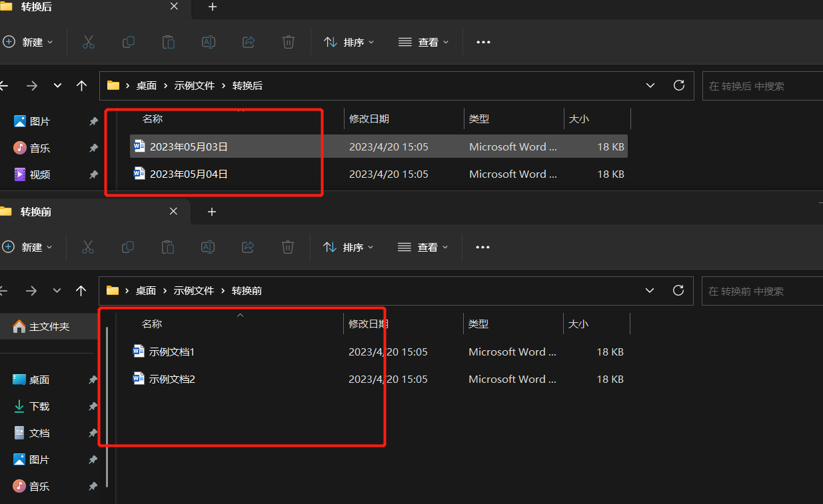Toggle sorting by the 大小 column header

pos(578,119)
